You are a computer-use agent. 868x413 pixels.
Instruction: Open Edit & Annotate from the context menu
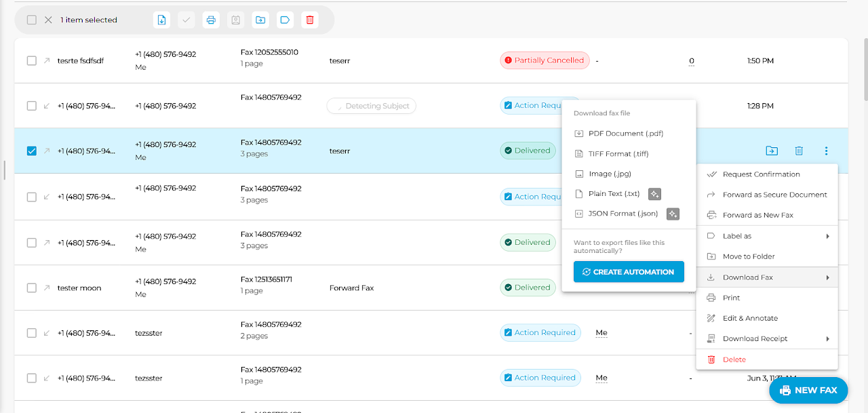[767, 318]
